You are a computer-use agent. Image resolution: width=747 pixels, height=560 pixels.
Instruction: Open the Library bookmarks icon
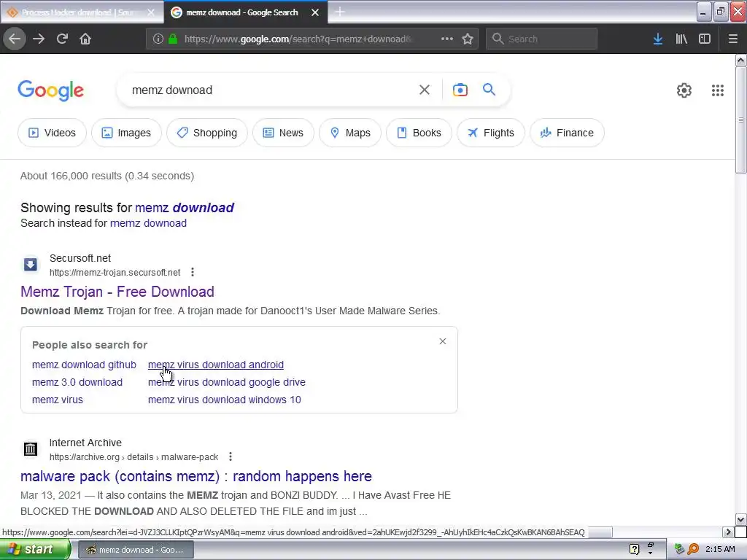(x=681, y=39)
